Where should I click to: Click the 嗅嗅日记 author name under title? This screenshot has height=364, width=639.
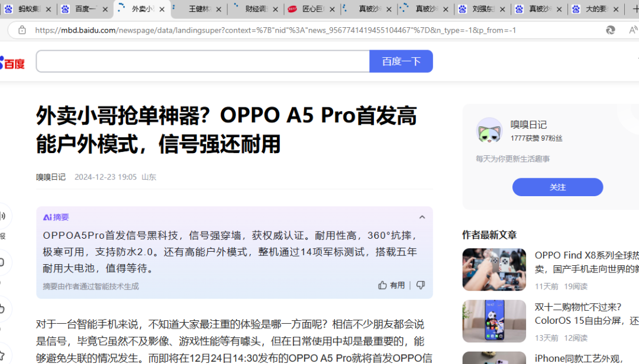51,177
